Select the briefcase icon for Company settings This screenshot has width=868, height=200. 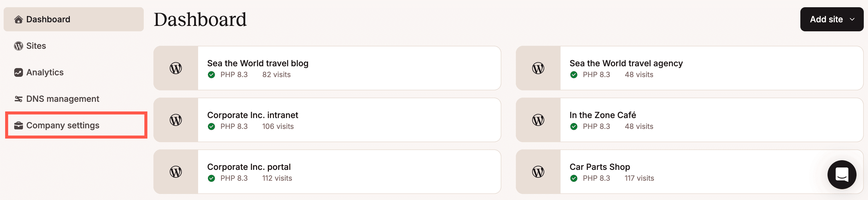18,125
